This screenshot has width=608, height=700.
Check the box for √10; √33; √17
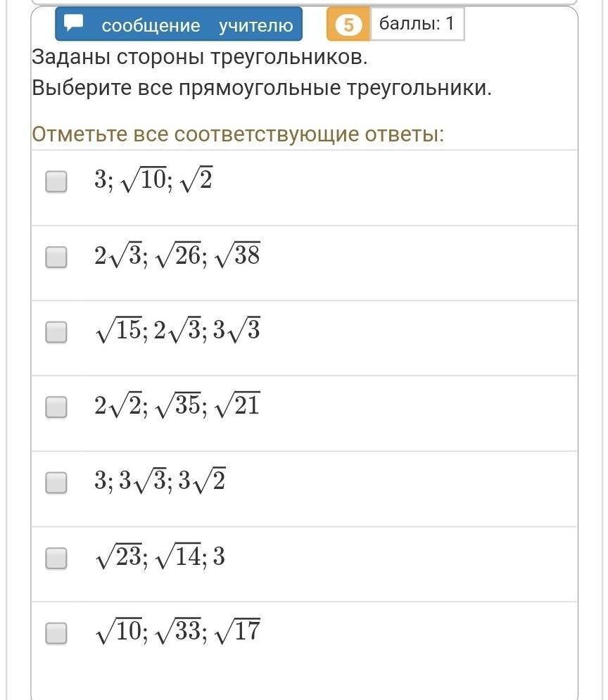[x=56, y=633]
